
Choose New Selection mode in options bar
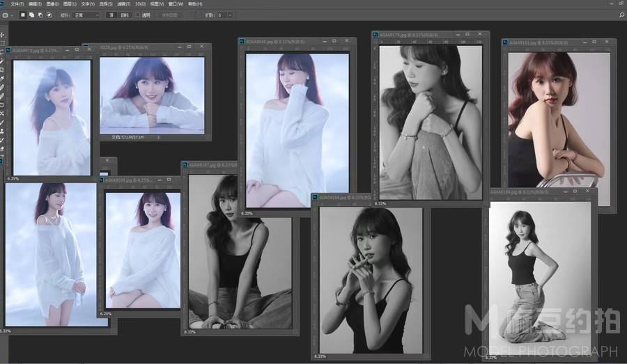(23, 15)
